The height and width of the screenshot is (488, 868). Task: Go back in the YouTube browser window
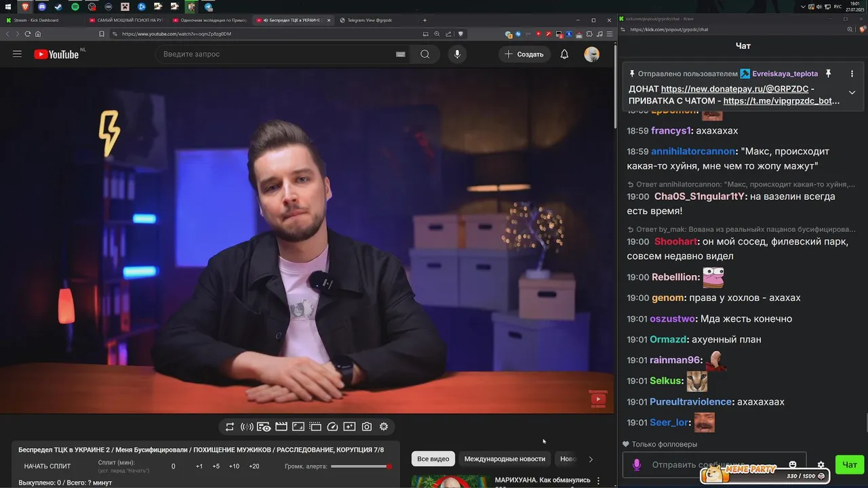point(8,34)
